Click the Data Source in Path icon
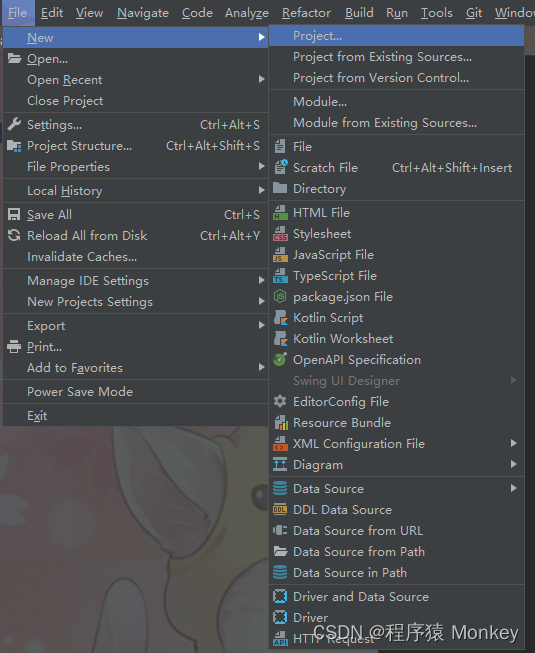The height and width of the screenshot is (653, 535). pos(280,572)
